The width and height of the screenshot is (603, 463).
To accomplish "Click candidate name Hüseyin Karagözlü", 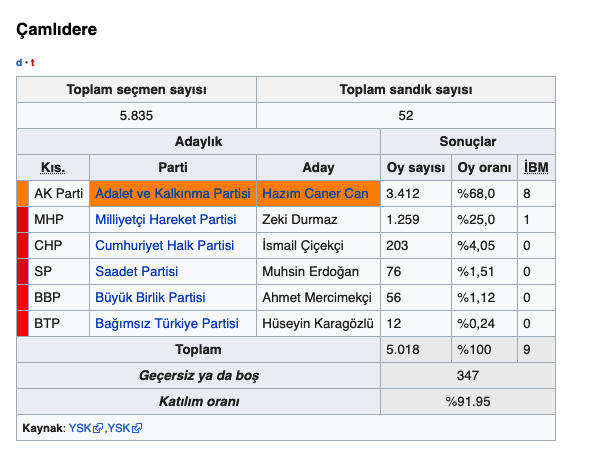I will pos(318,323).
